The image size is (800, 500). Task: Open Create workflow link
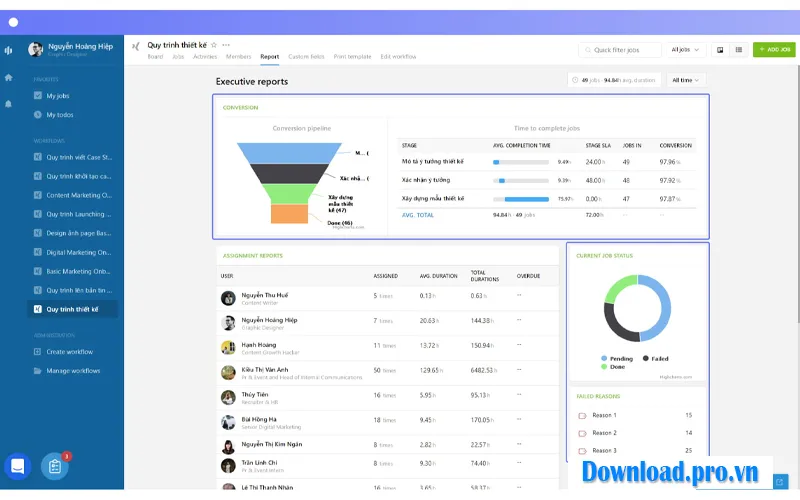coord(70,352)
